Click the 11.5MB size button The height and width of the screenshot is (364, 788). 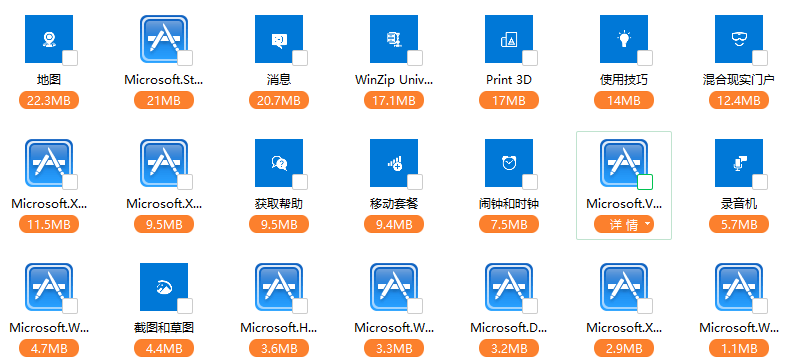[x=49, y=224]
